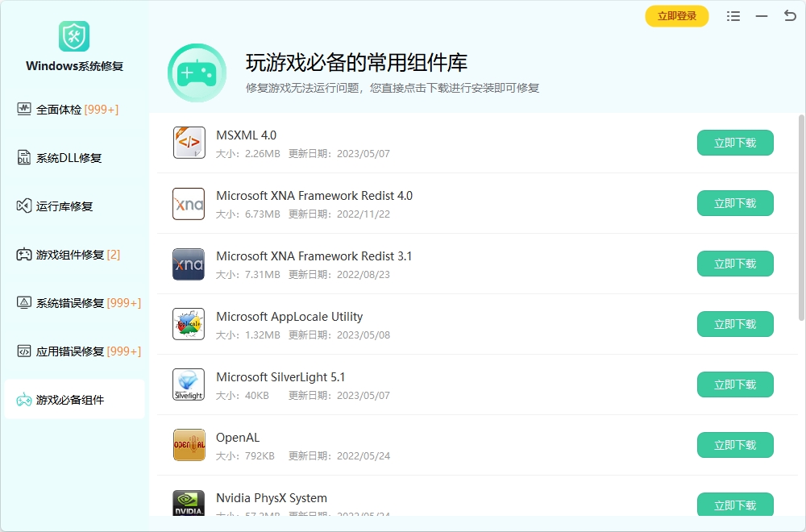Screen dimensions: 806x532
Task: Click the Microsoft SilverLight 5.1 icon
Action: pos(189,384)
